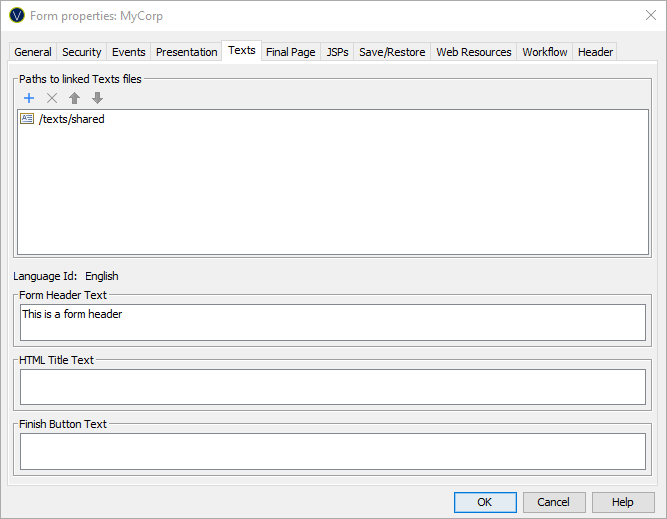Click in the Form Header Text field
This screenshot has height=519, width=667.
point(332,322)
